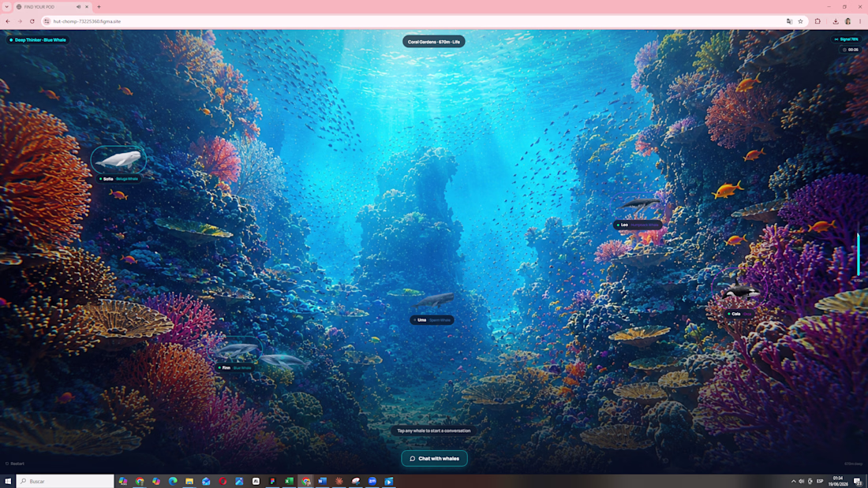Viewport: 868px width, 488px height.
Task: Click the Buscar taskbar search box
Action: [x=65, y=482]
